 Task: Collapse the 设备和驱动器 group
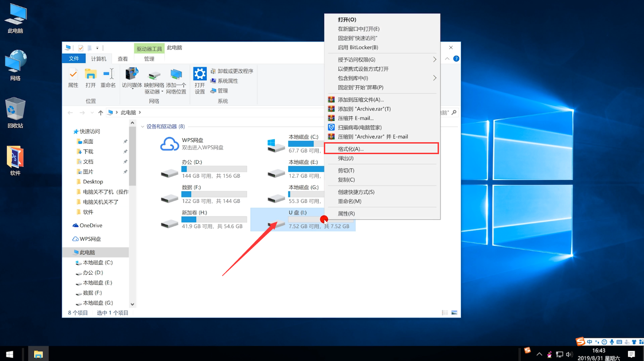[x=143, y=126]
